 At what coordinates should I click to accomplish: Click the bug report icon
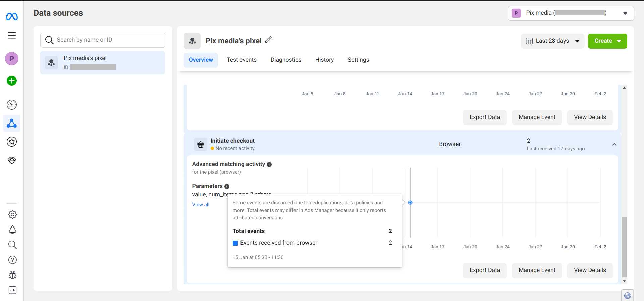(x=12, y=275)
